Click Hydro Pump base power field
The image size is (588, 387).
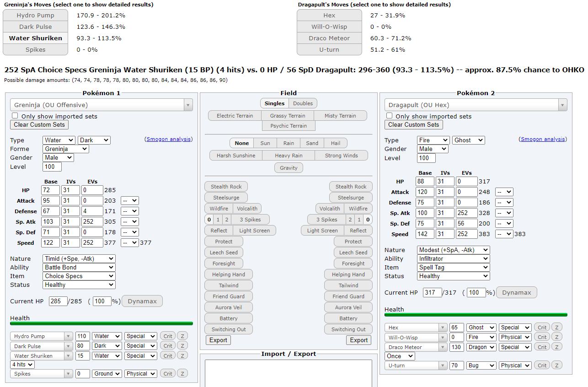pyautogui.click(x=82, y=336)
